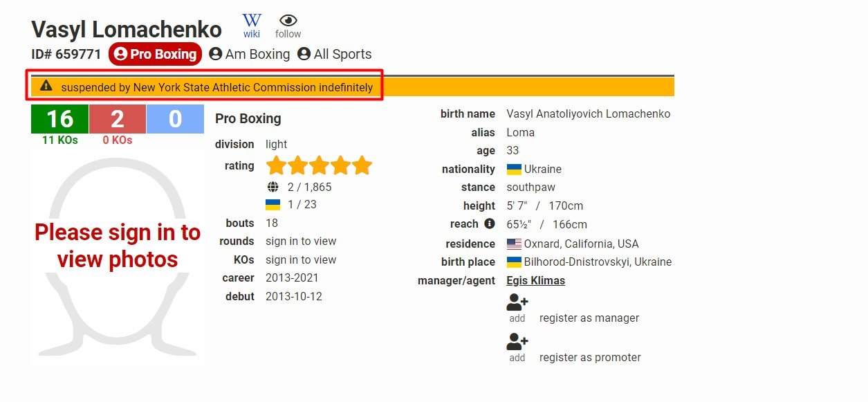Screen dimensions: 868x402
Task: Click the sign-in photo placeholder
Action: tap(118, 246)
